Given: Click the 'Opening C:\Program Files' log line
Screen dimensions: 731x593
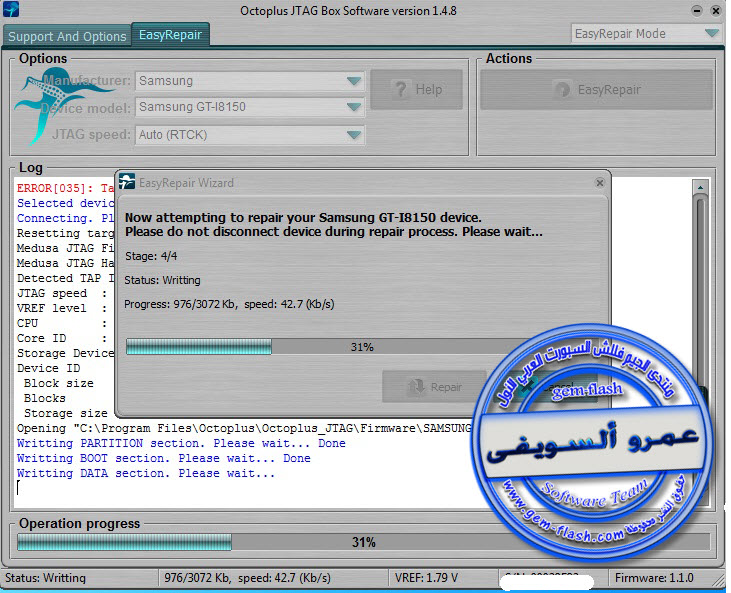Looking at the screenshot, I should 244,428.
